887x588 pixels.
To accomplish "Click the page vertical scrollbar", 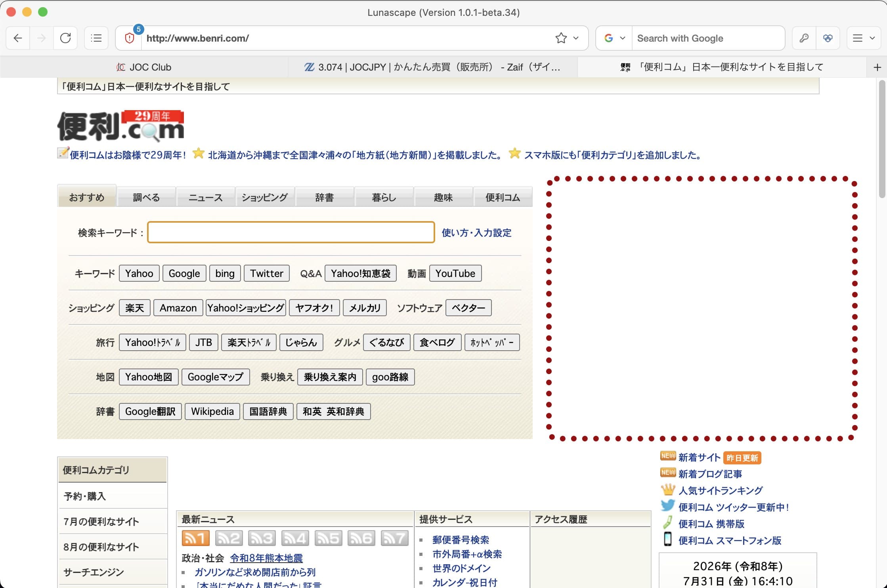I will tap(882, 139).
